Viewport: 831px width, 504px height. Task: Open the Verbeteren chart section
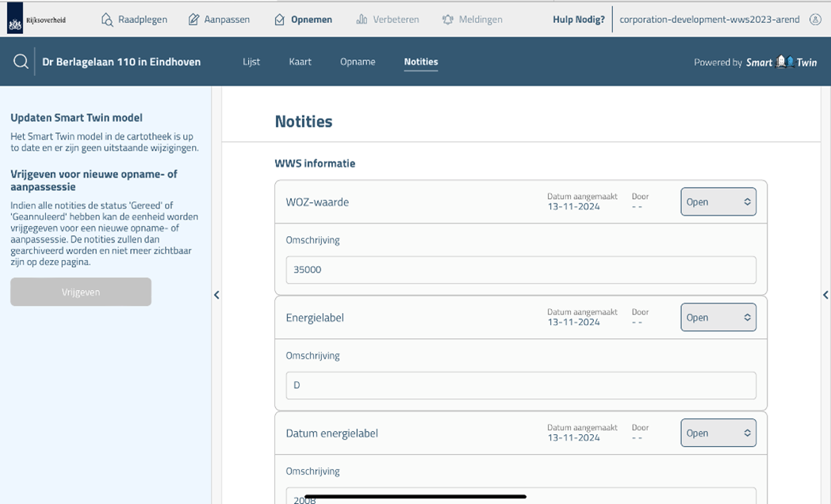(387, 20)
